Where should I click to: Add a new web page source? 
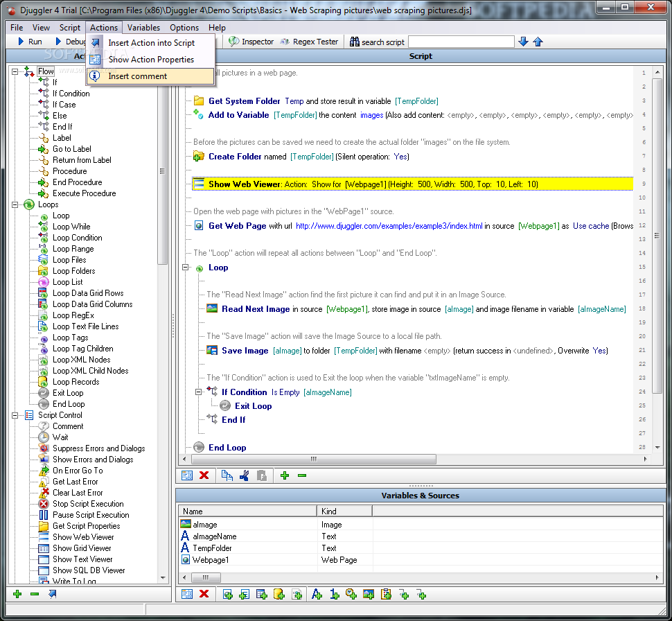[x=227, y=595]
